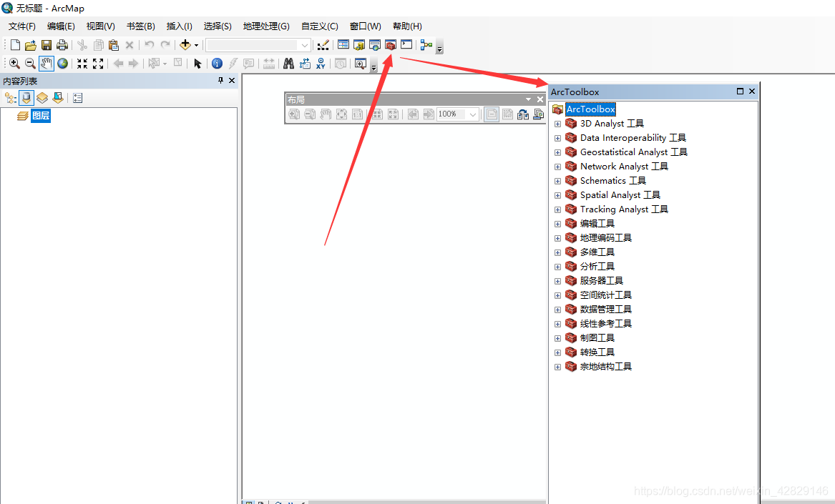Create a new map document

coord(16,45)
